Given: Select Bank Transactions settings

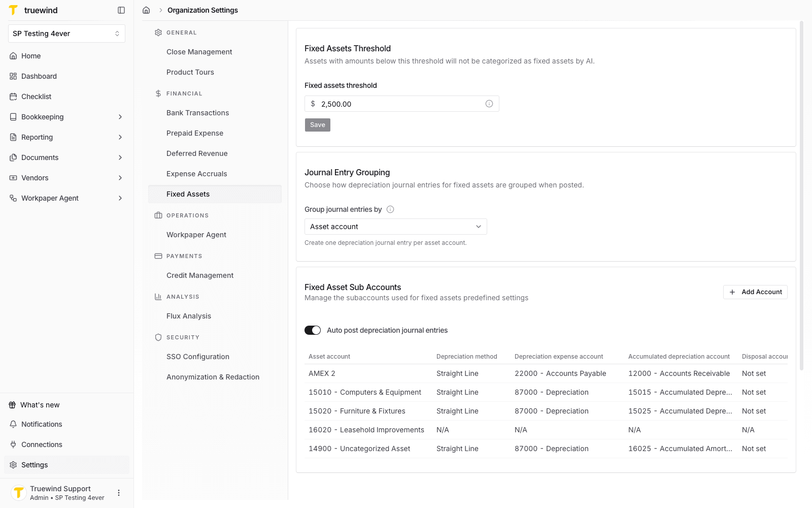Looking at the screenshot, I should [215, 113].
